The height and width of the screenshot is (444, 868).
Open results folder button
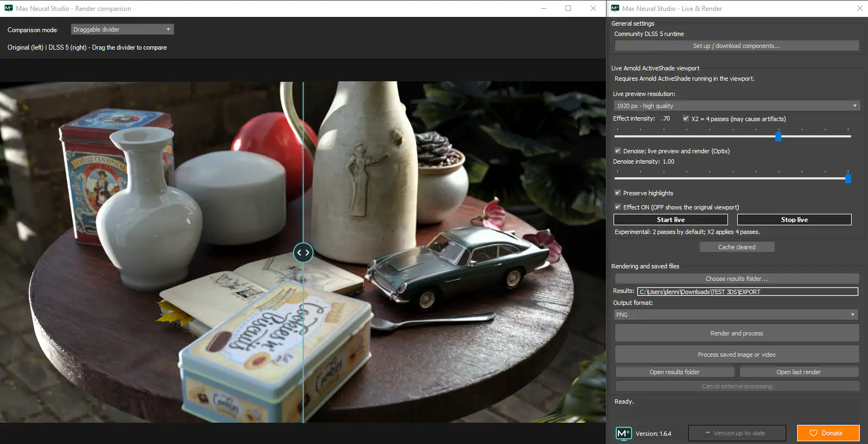point(675,372)
